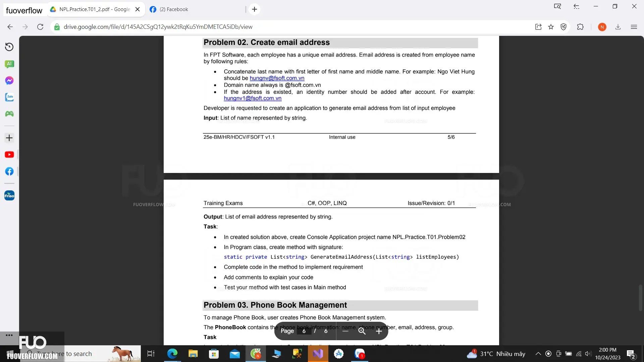
Task: Open a new browser tab
Action: click(x=255, y=9)
